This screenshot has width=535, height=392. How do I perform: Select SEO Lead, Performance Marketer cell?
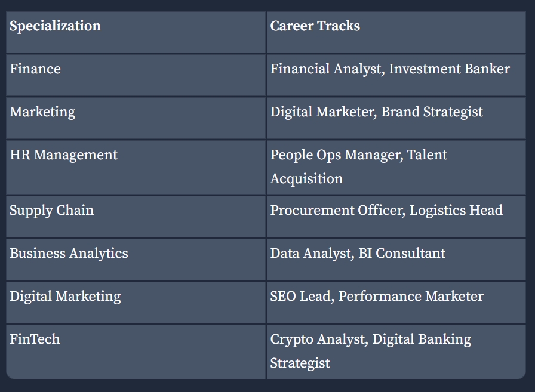point(396,303)
